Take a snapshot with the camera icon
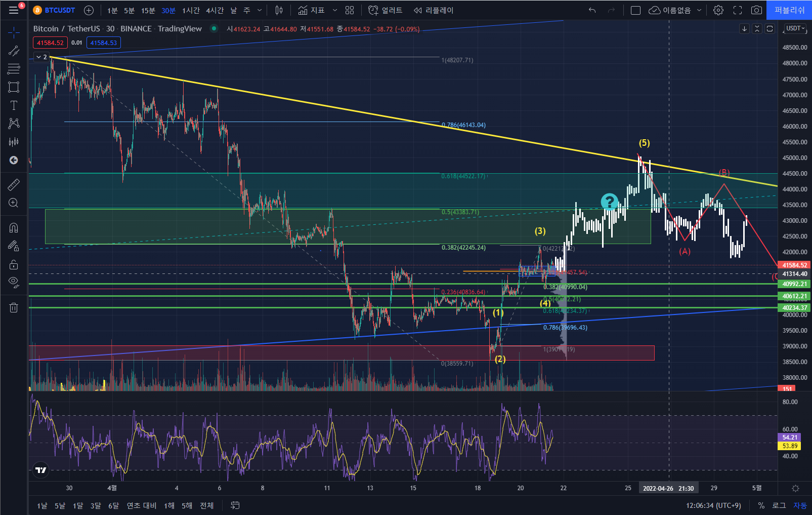812x515 pixels. 756,10
